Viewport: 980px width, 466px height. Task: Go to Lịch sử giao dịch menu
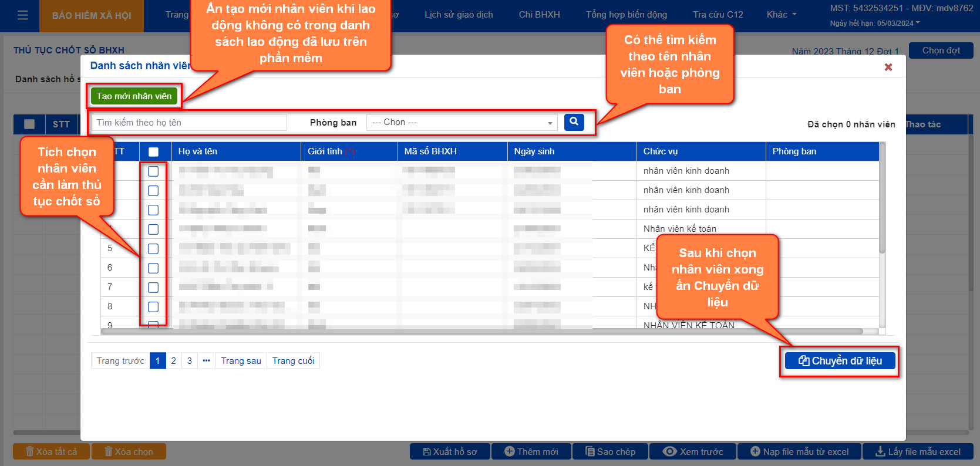(x=459, y=15)
